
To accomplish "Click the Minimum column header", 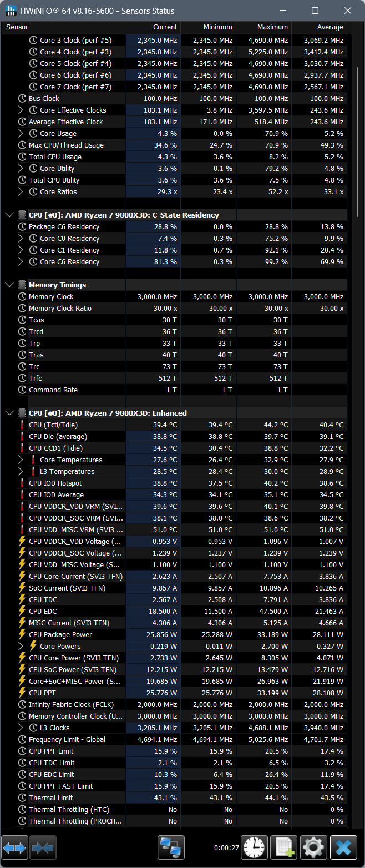I will point(209,27).
